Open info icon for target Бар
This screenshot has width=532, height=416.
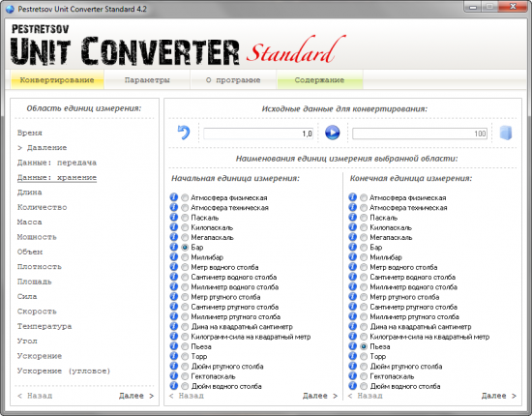pos(352,247)
